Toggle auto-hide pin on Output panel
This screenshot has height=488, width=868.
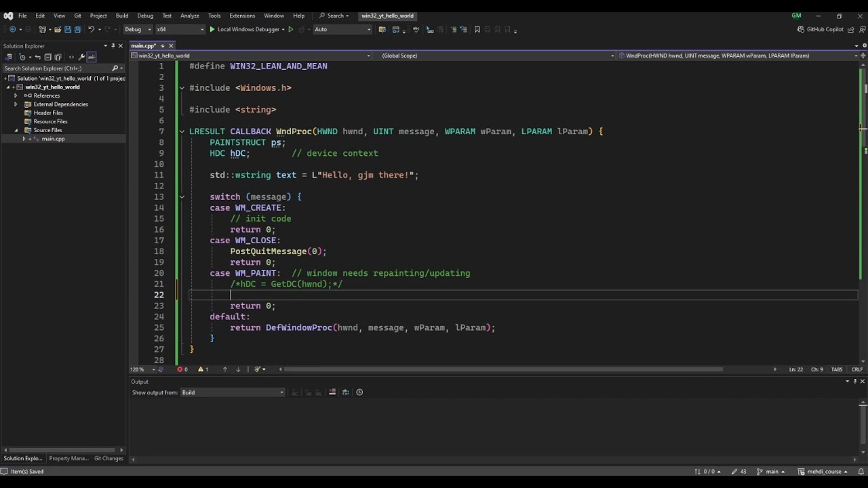[x=855, y=381]
